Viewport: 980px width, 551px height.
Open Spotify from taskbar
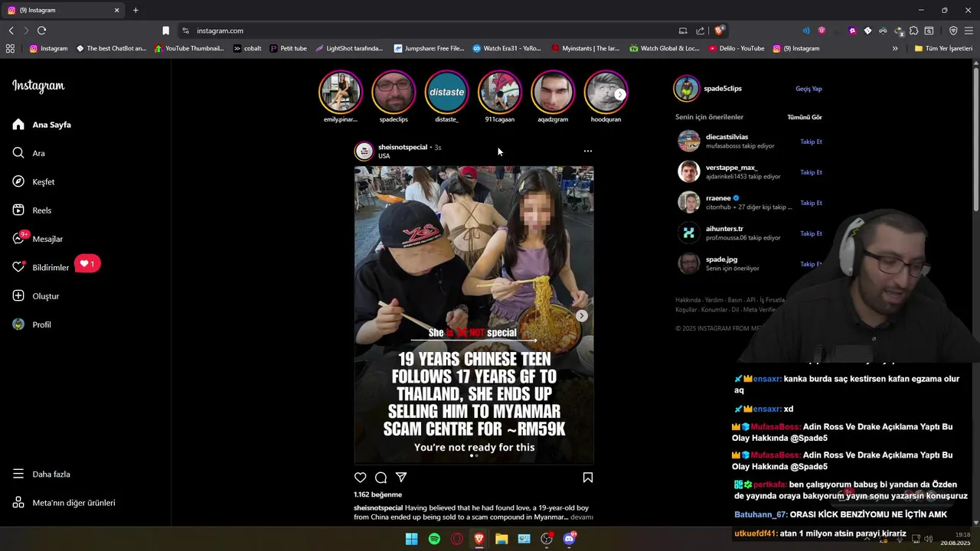434,539
